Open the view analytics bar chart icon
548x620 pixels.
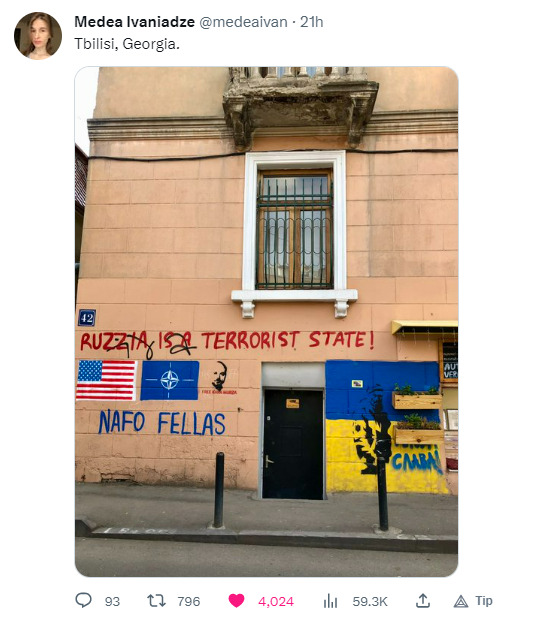(x=331, y=601)
